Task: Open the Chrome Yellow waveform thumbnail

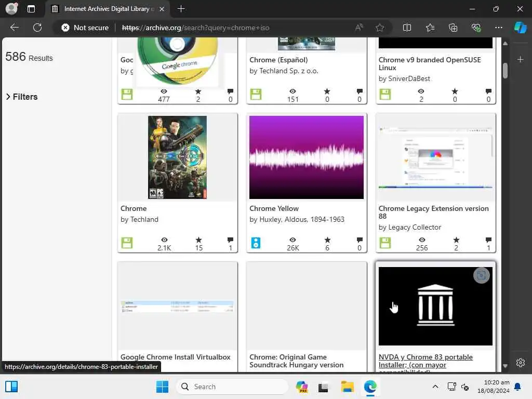Action: (306, 157)
